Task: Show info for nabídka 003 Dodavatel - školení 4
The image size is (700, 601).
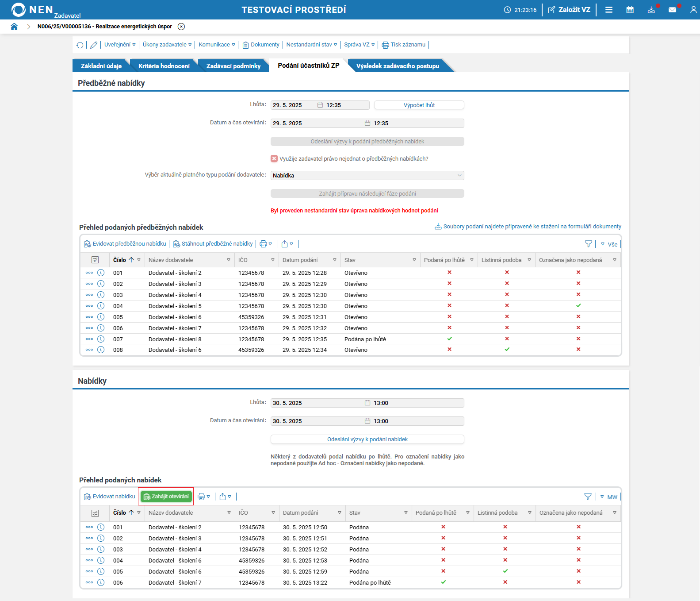Action: click(x=101, y=549)
